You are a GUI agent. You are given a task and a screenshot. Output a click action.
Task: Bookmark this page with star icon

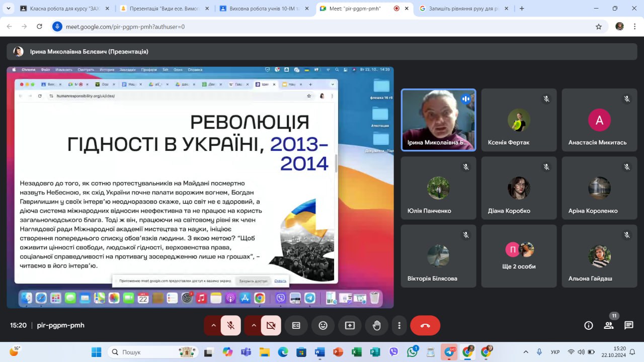pyautogui.click(x=599, y=27)
